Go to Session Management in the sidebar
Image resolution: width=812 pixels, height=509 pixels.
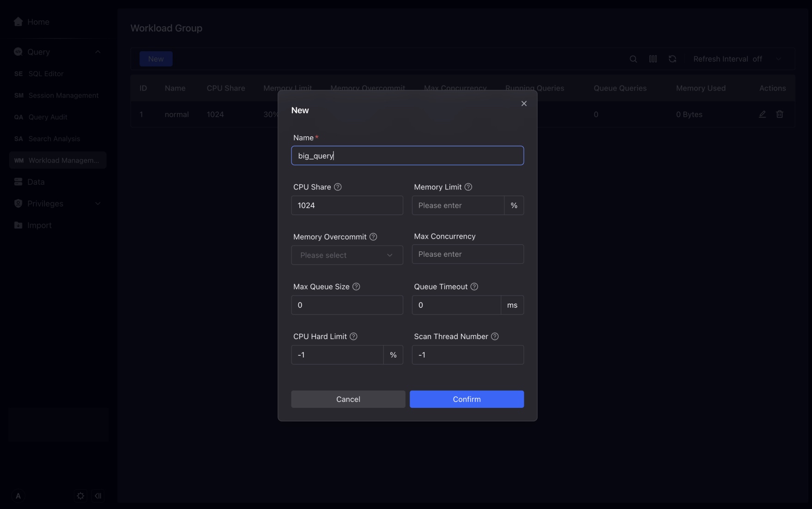point(63,96)
